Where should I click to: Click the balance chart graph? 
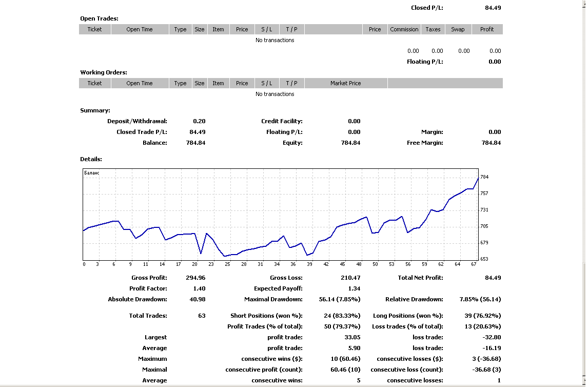point(281,215)
